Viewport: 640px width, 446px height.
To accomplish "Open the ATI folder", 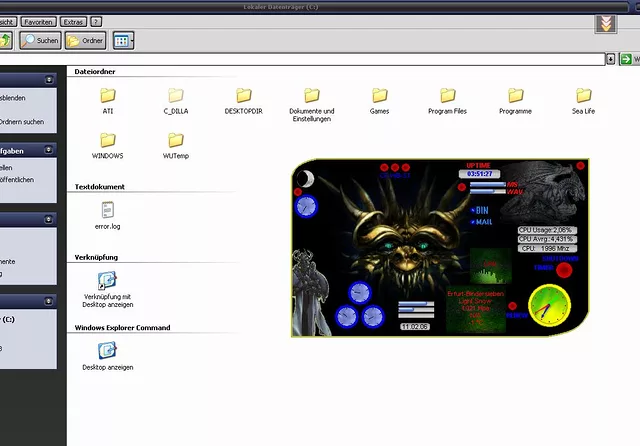I will (108, 96).
